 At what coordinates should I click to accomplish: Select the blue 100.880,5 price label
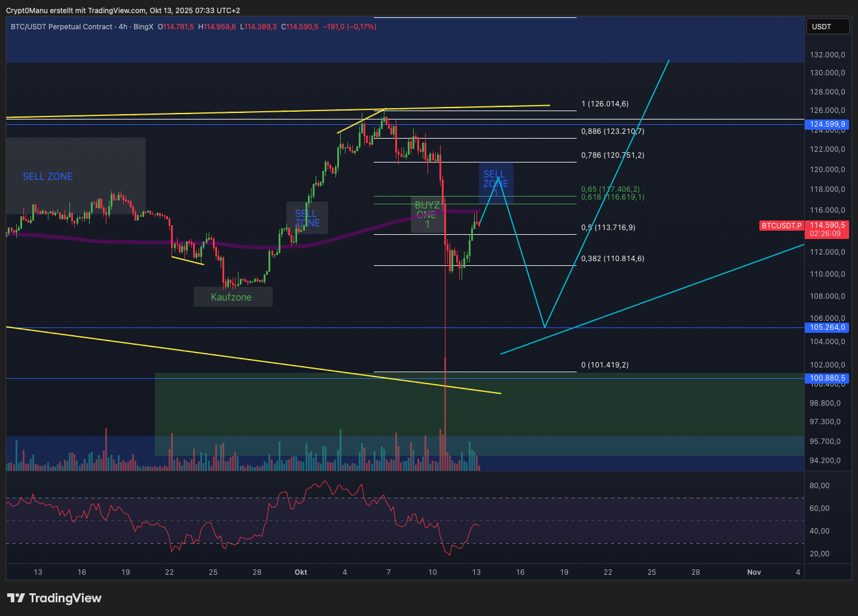(827, 378)
